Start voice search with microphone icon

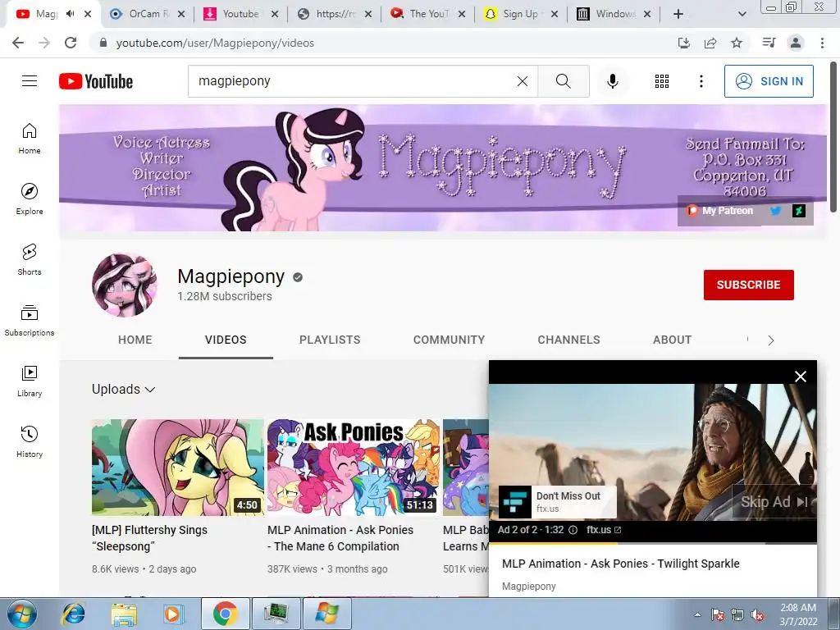point(612,81)
